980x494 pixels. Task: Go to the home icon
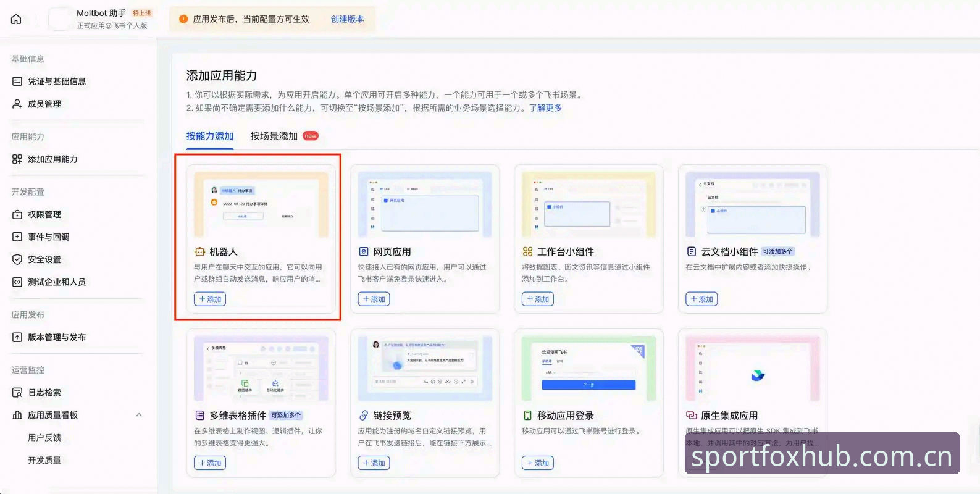point(17,19)
